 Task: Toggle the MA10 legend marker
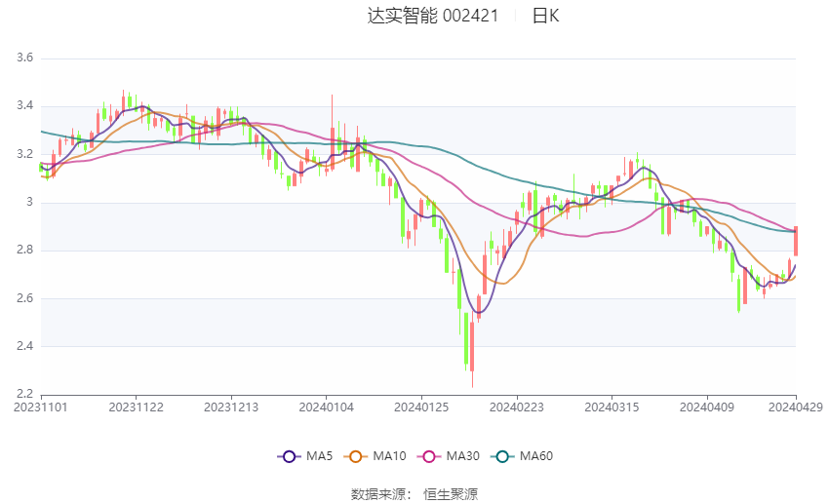coord(356,456)
